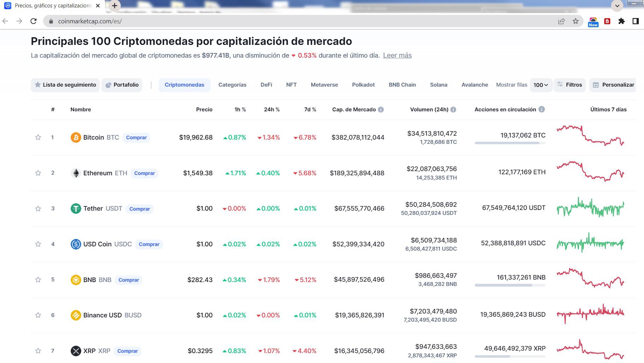Go forward with the browser forward arrow
This screenshot has width=644, height=363.
click(19, 21)
